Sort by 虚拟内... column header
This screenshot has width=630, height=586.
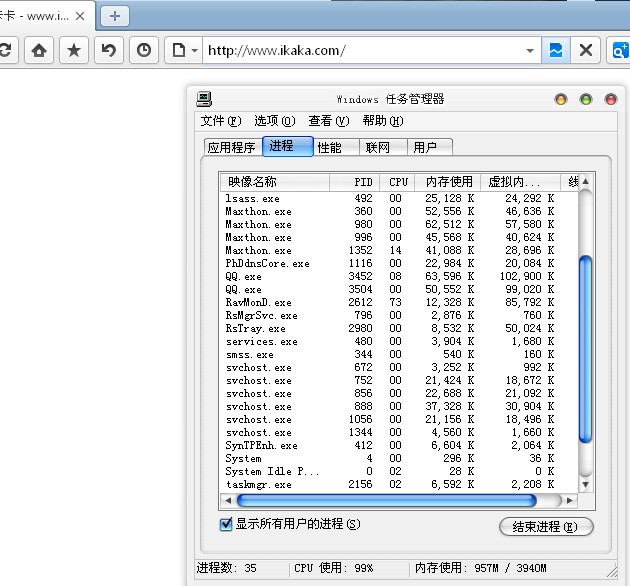pyautogui.click(x=521, y=182)
